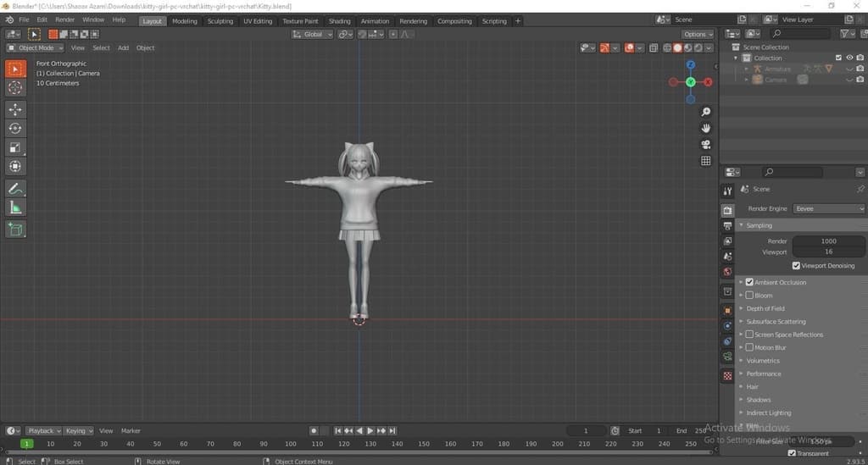Screen dimensions: 868x465
Task: Expand the Shadows panel
Action: (x=759, y=400)
